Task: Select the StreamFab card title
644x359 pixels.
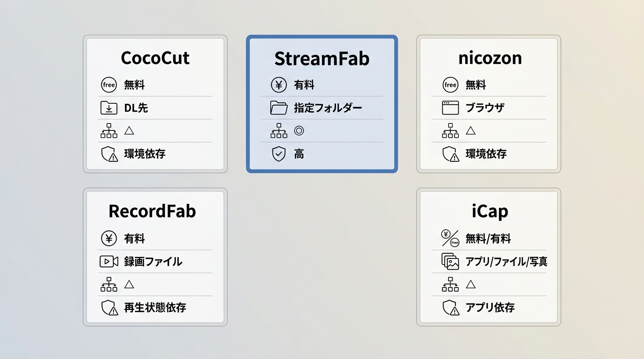Action: (322, 58)
